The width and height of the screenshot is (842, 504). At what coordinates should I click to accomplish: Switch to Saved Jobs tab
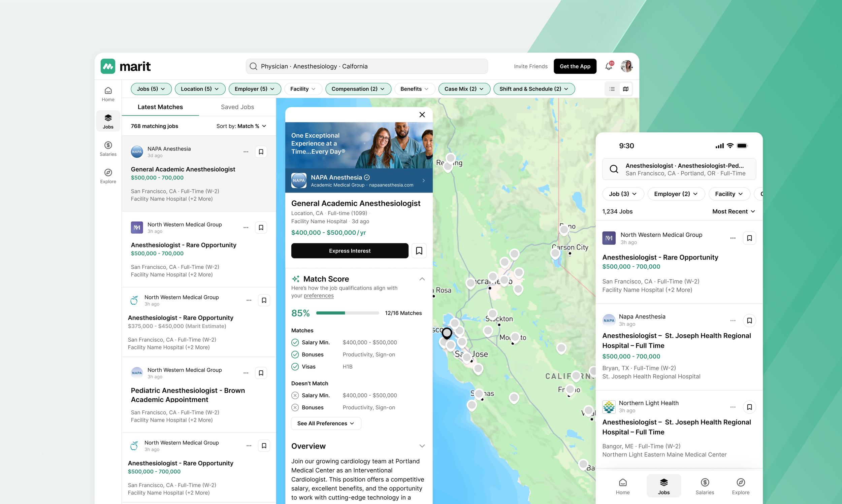tap(237, 107)
